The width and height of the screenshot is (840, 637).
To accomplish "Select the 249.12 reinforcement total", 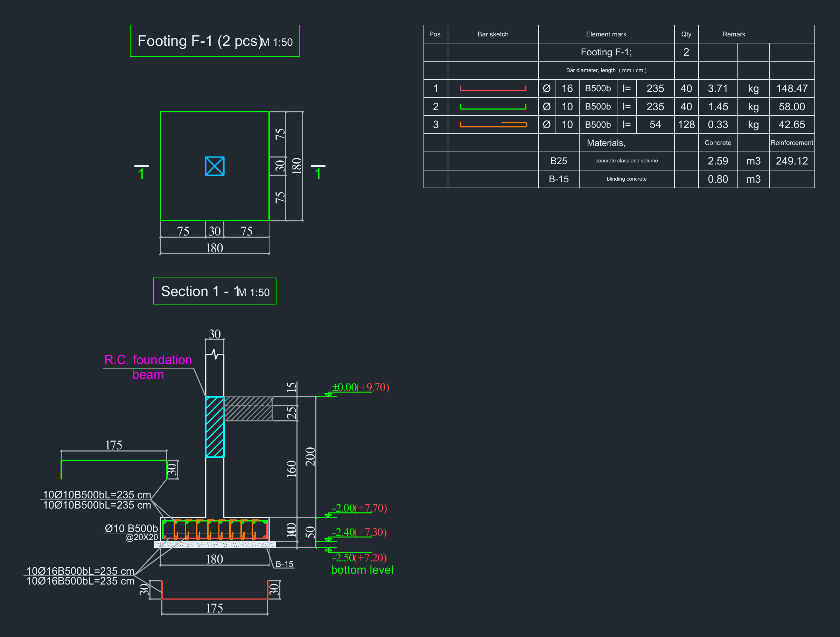I will tap(792, 161).
